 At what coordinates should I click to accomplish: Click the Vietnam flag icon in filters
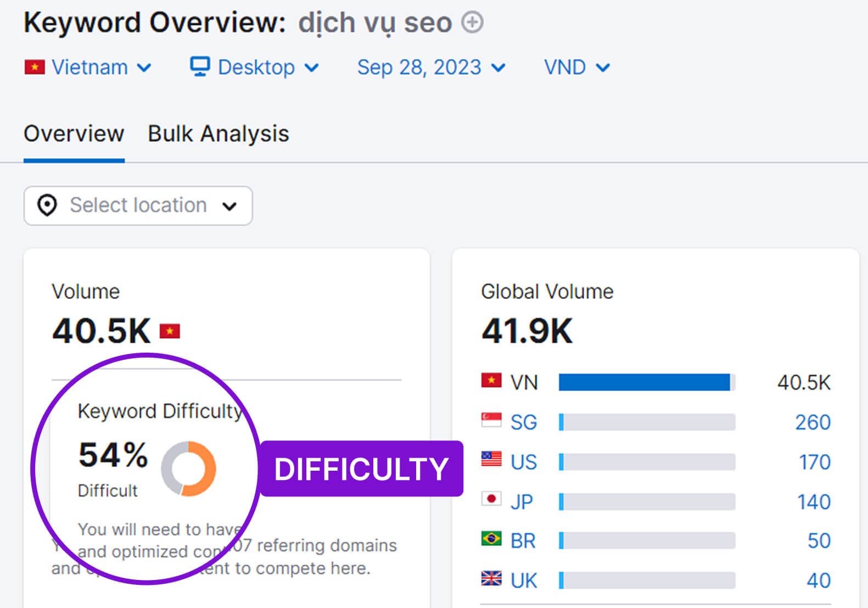[x=35, y=68]
